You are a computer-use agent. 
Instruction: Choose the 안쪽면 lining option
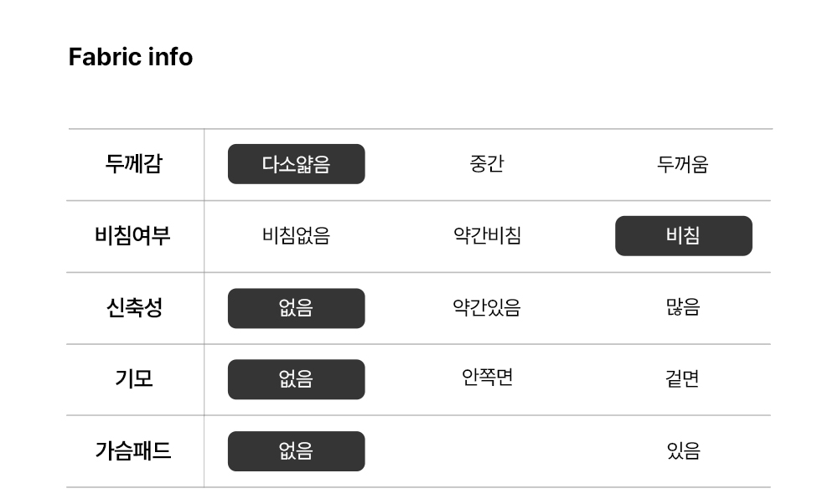pos(487,377)
